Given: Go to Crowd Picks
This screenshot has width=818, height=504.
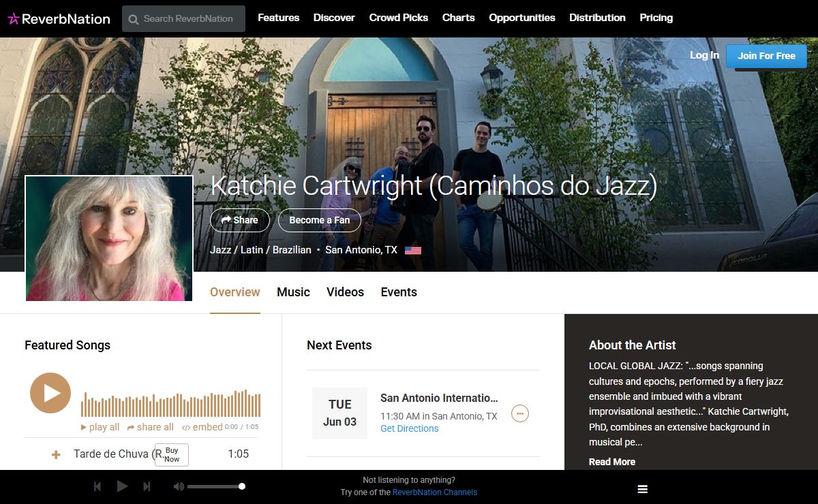Looking at the screenshot, I should [x=399, y=18].
